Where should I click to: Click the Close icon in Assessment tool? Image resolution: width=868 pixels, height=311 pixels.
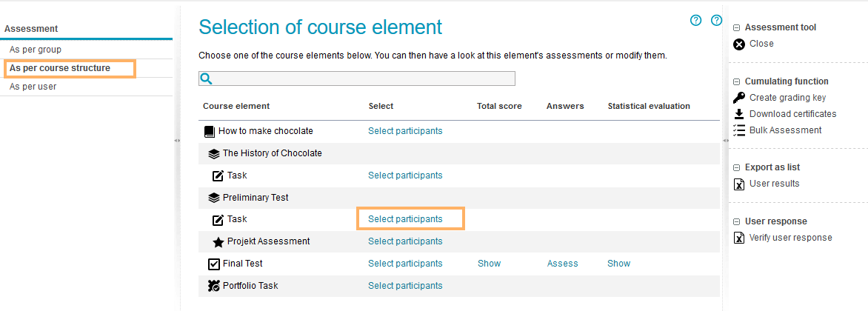pos(738,44)
